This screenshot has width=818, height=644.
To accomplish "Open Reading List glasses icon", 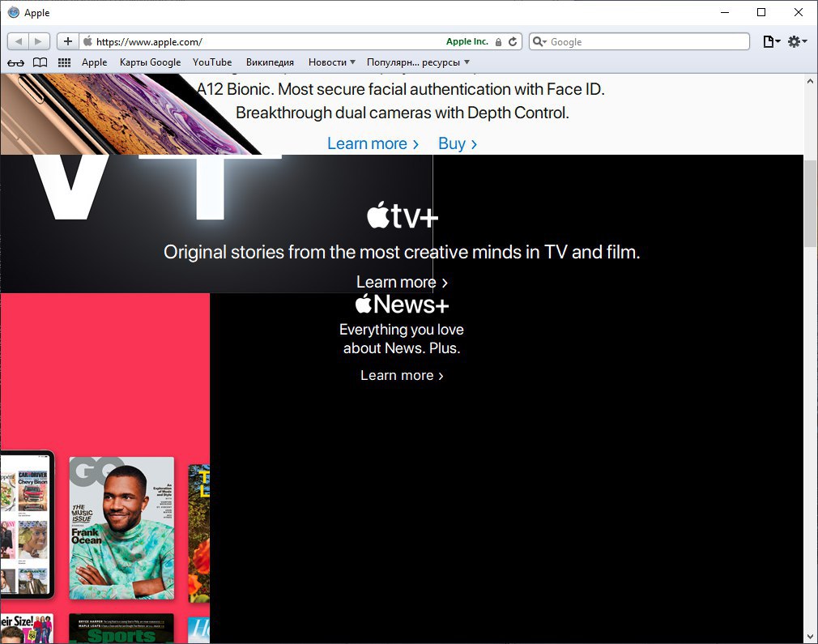I will [x=15, y=62].
